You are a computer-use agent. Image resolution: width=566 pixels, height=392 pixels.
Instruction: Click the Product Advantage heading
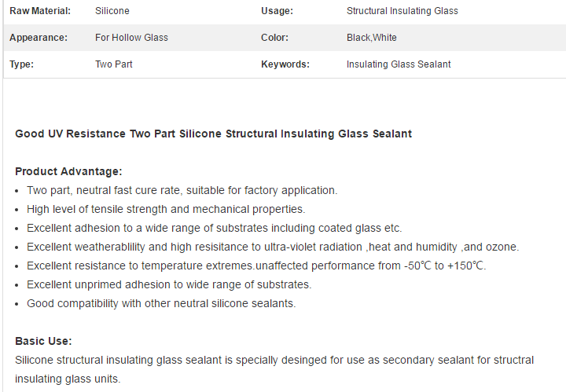click(68, 171)
